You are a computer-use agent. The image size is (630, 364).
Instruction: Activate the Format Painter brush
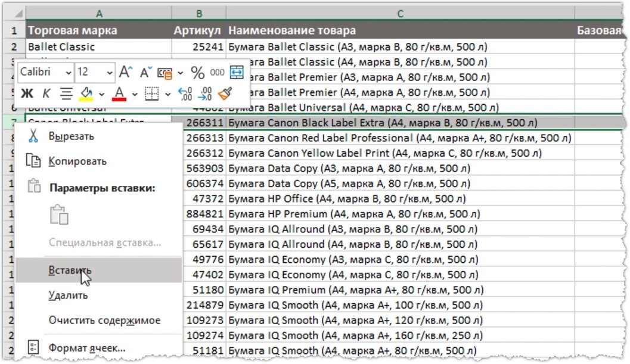(225, 94)
